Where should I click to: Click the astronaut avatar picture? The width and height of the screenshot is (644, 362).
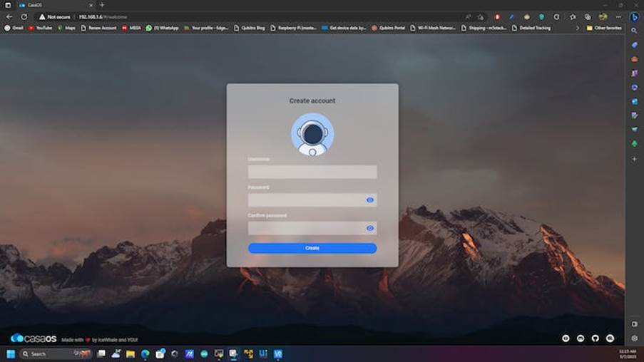[312, 134]
